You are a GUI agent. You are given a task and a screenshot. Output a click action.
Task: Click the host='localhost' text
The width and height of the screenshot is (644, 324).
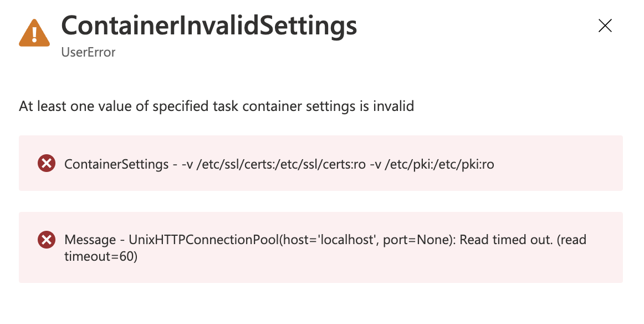(x=330, y=240)
